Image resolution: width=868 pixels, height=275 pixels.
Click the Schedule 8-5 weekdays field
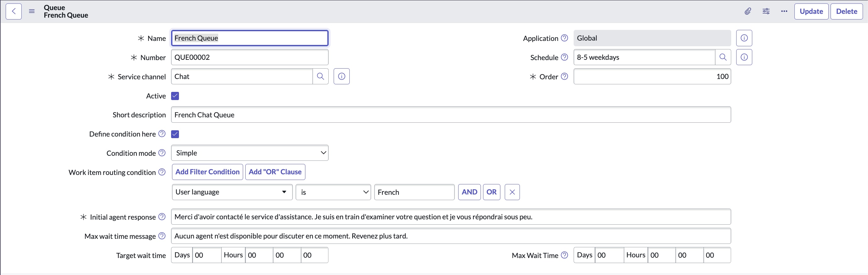(x=644, y=57)
